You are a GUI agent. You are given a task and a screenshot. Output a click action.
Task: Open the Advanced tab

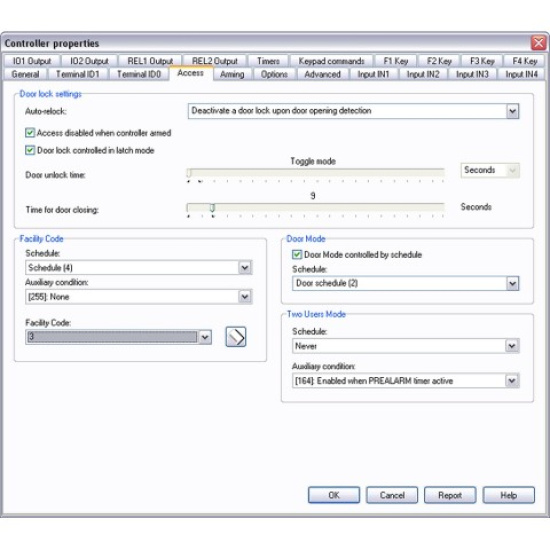click(x=322, y=74)
